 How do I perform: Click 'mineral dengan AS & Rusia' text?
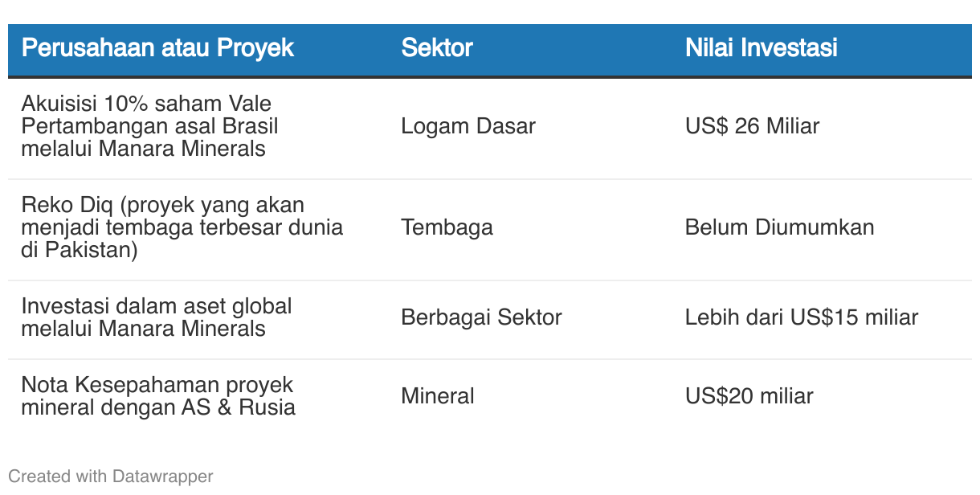click(x=158, y=407)
